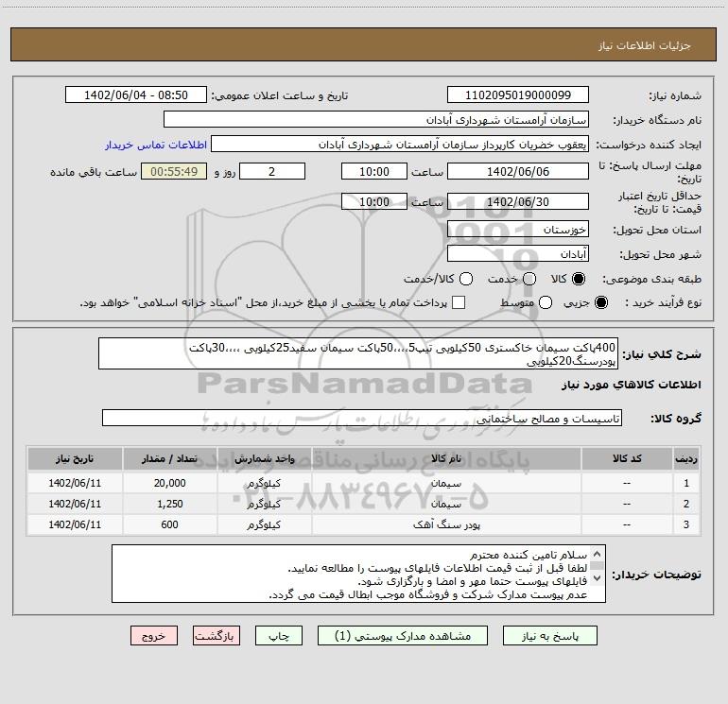
Task: Click the request creator name field
Action: 400,145
